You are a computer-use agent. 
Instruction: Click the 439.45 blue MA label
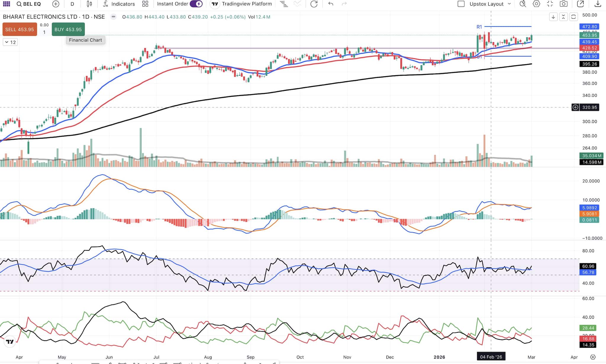(x=589, y=42)
